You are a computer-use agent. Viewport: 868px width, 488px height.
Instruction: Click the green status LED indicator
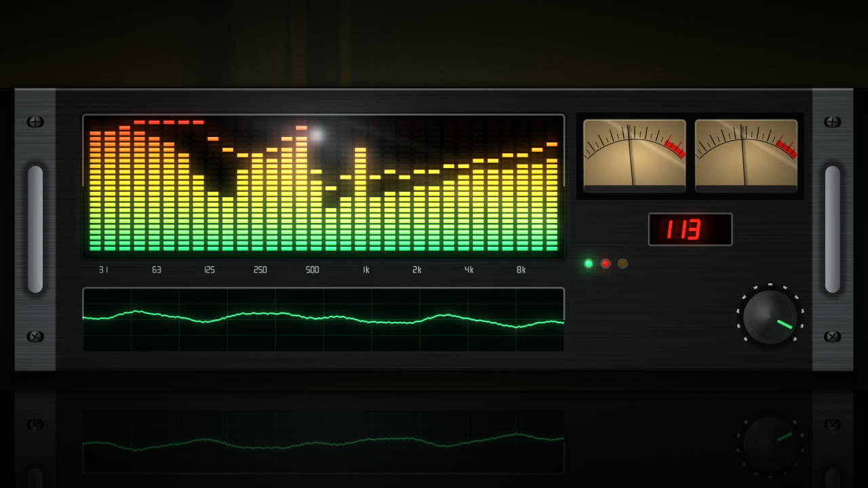click(589, 264)
